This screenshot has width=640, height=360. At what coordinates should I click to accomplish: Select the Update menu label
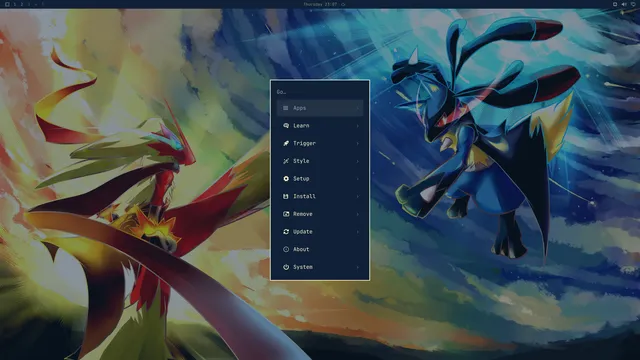(x=302, y=232)
